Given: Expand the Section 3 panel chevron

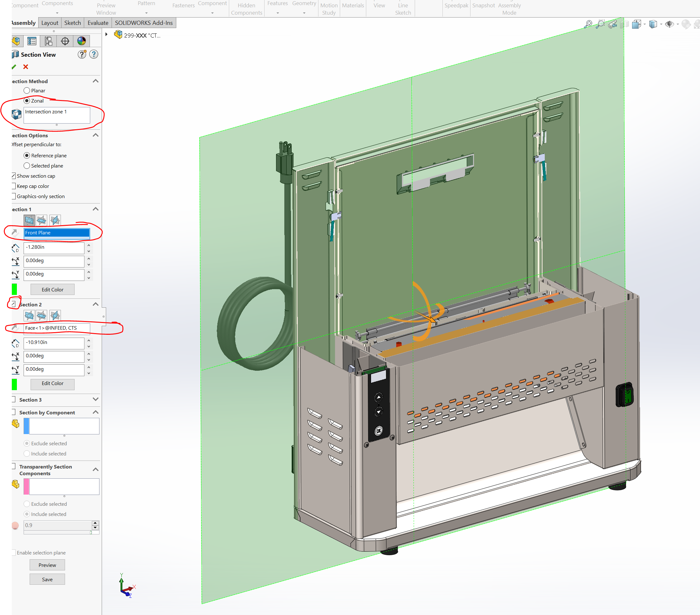Looking at the screenshot, I should click(x=96, y=399).
